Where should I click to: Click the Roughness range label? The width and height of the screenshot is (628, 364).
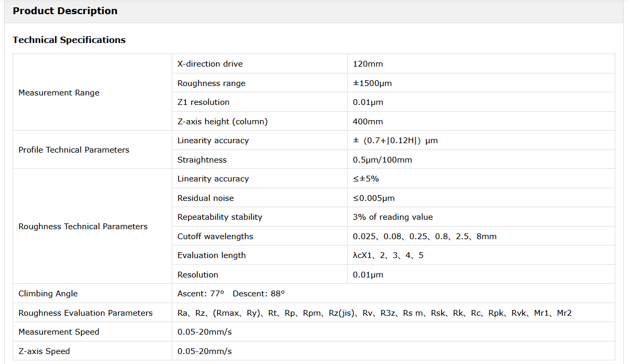click(x=211, y=83)
